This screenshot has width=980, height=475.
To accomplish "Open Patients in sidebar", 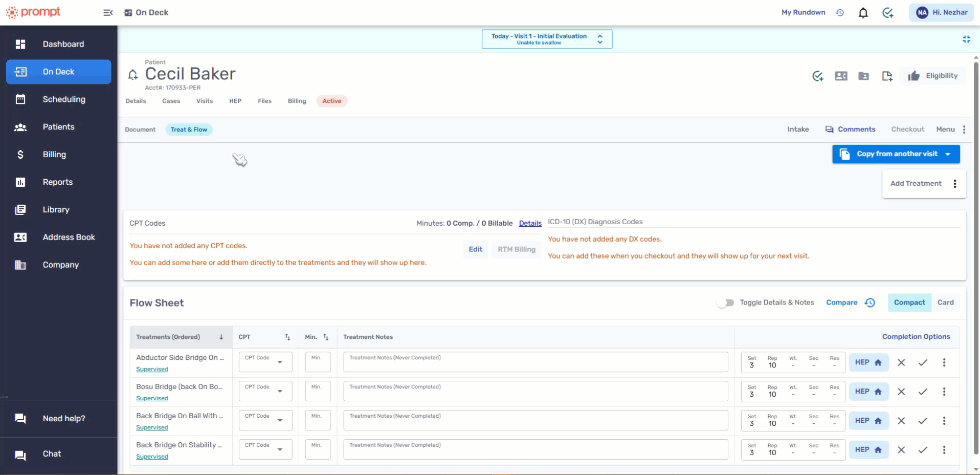I will [59, 127].
